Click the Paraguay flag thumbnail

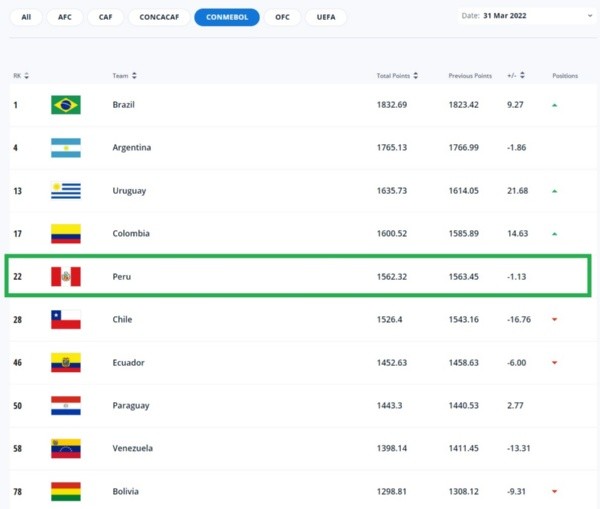click(66, 406)
